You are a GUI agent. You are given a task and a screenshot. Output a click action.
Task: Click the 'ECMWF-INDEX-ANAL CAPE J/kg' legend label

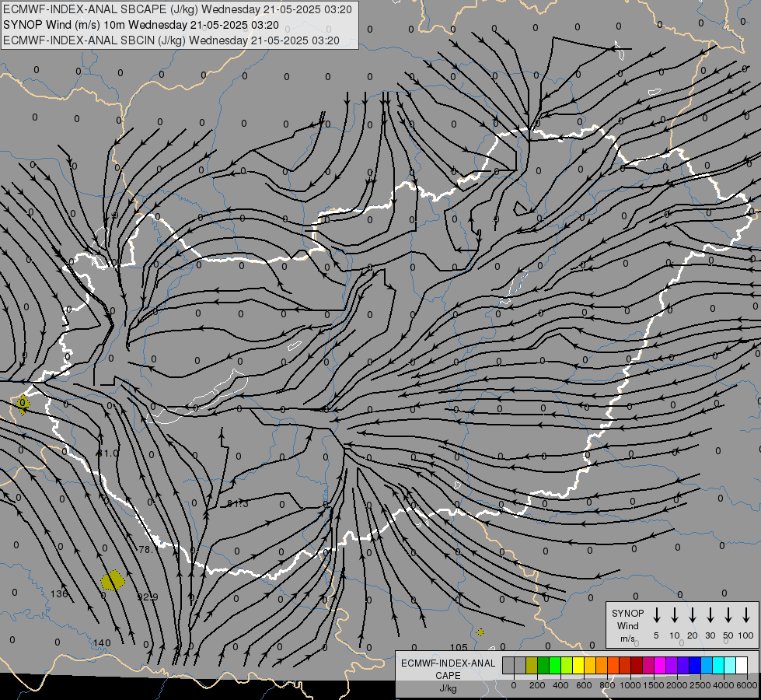(x=448, y=675)
